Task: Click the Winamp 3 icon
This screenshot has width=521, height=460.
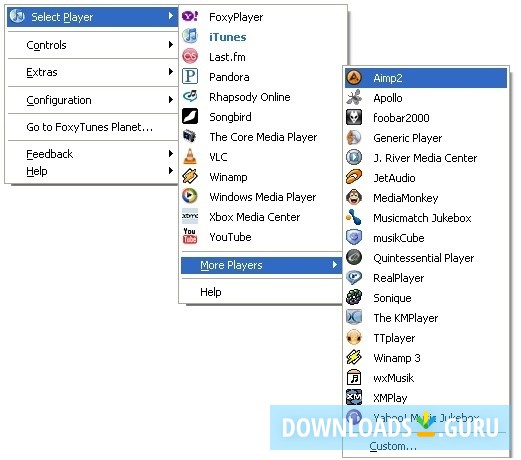Action: point(354,357)
